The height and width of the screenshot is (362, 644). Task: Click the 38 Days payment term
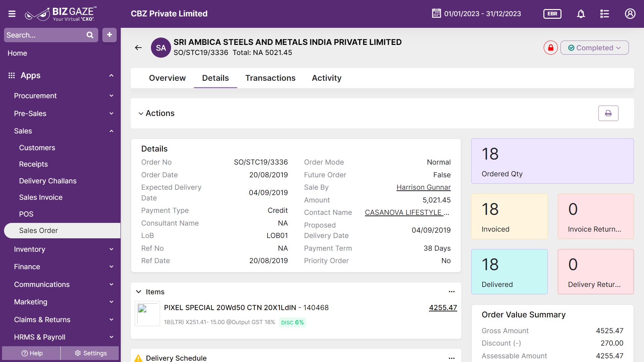coord(437,248)
